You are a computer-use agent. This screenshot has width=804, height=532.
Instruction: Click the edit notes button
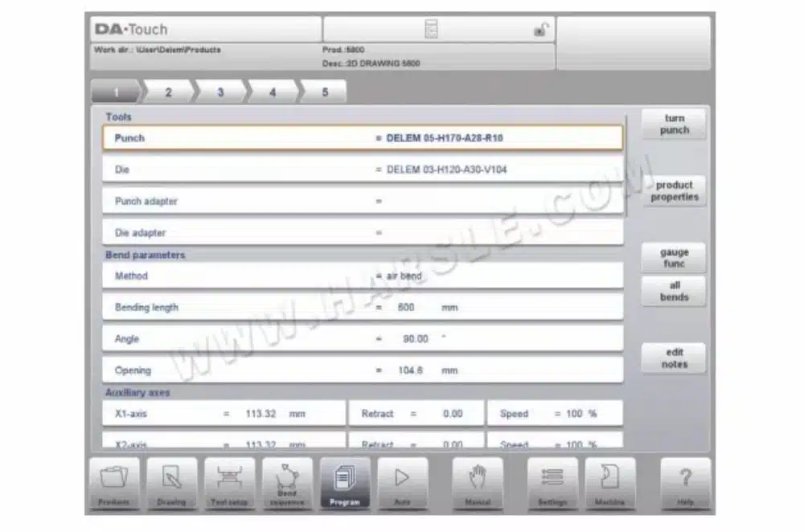[x=674, y=358]
